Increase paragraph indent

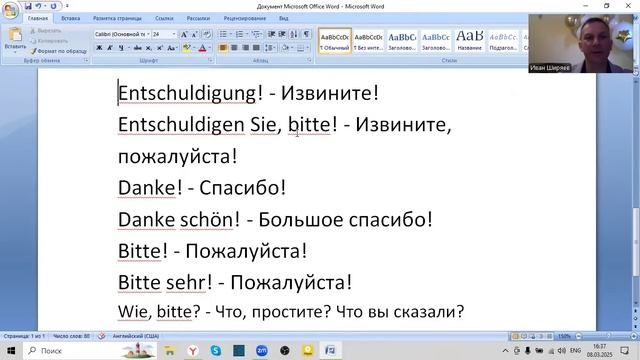282,34
